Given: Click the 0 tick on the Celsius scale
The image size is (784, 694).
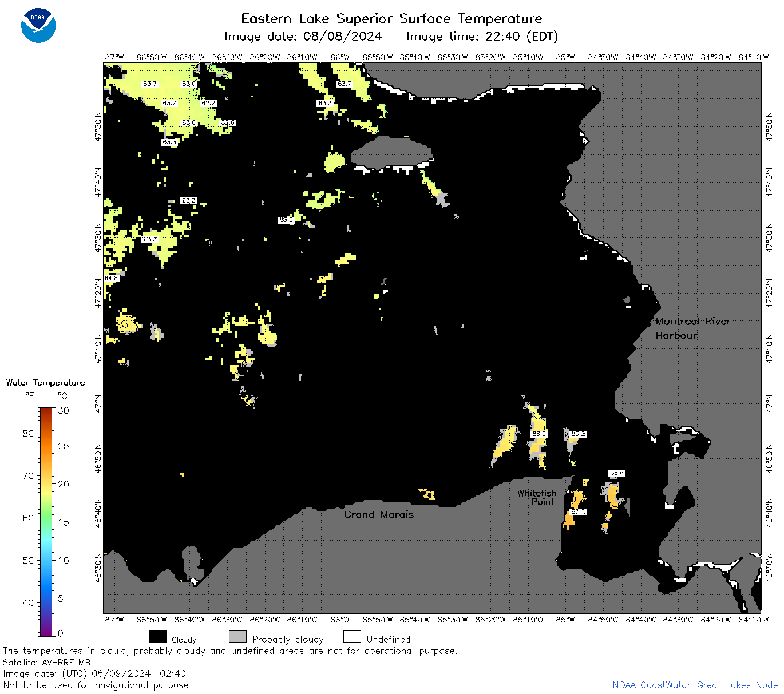Looking at the screenshot, I should (61, 633).
